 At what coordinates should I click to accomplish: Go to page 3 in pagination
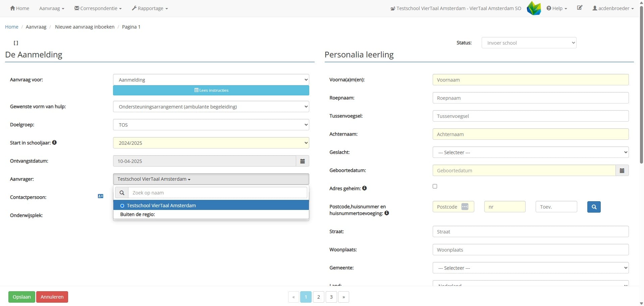click(x=331, y=297)
